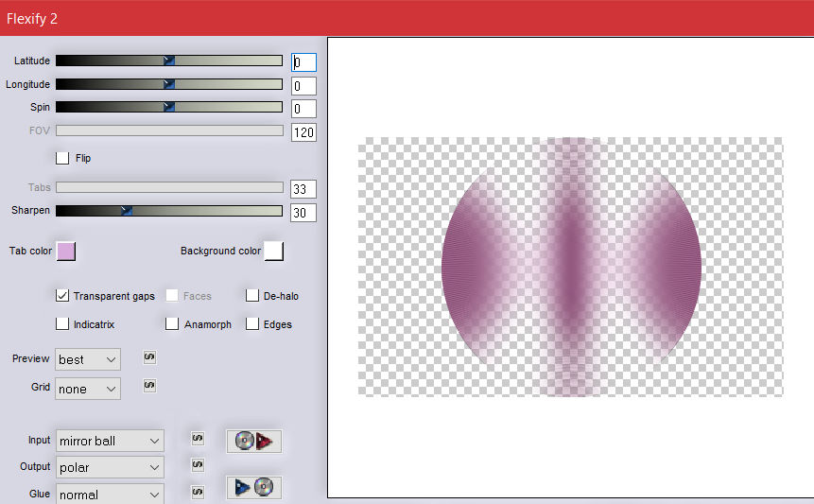Screen dimensions: 814x504
Task: Click the disc-and-red-arrow button next to Input
Action: pos(254,442)
